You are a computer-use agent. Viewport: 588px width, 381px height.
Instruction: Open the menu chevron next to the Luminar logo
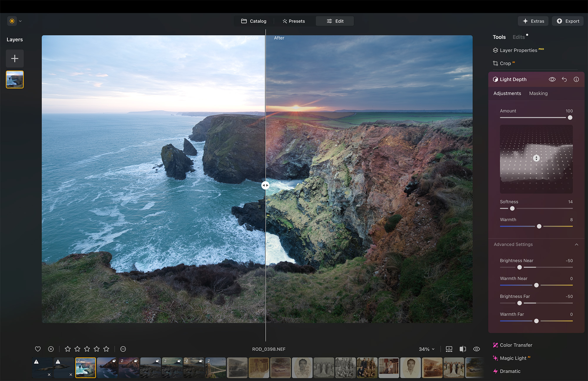point(20,21)
